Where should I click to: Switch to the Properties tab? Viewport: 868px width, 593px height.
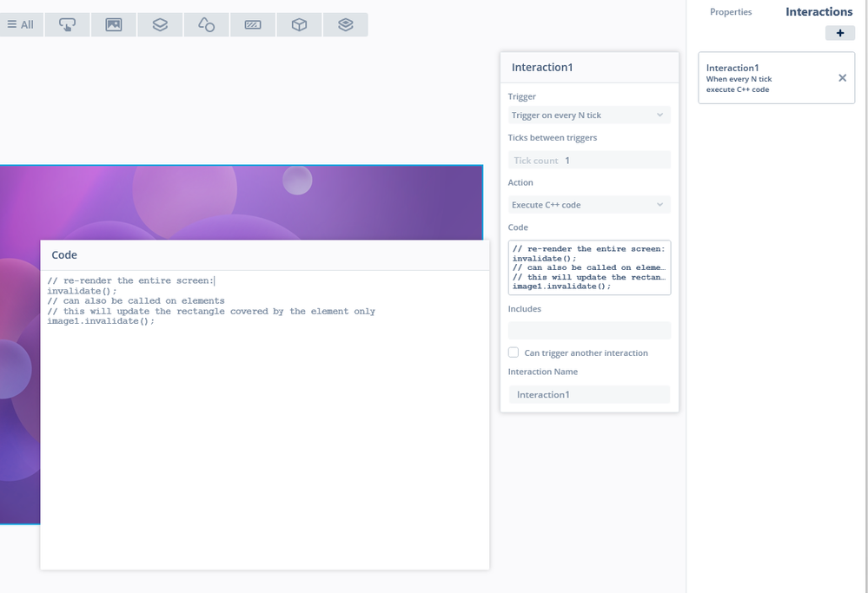tap(731, 11)
